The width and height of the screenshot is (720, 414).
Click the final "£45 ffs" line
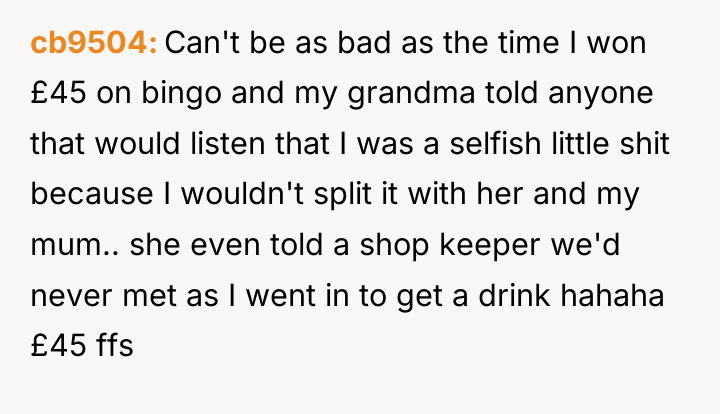point(82,344)
